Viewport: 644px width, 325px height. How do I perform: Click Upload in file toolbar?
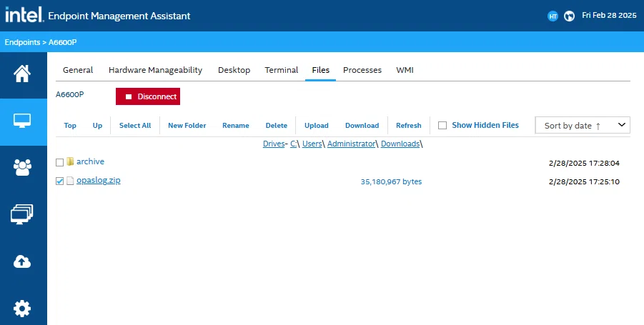(x=316, y=126)
